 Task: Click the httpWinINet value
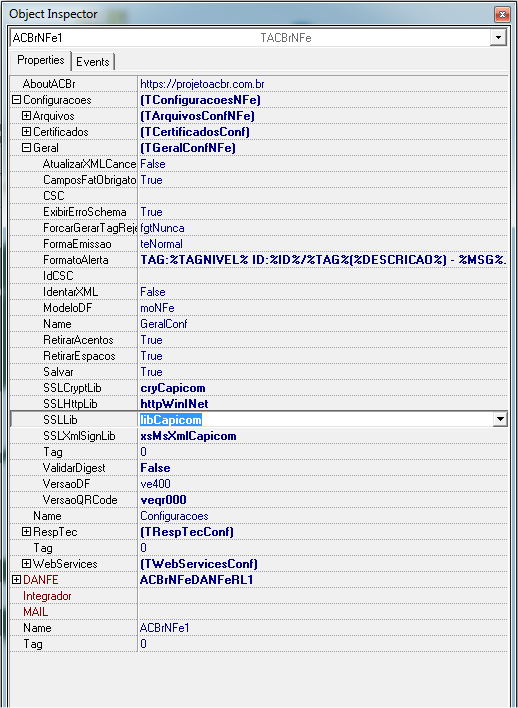(x=174, y=404)
